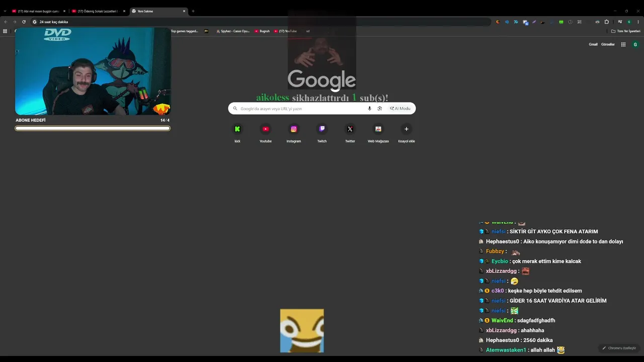Open the '(17) YouTube' bookmark

tap(285, 31)
